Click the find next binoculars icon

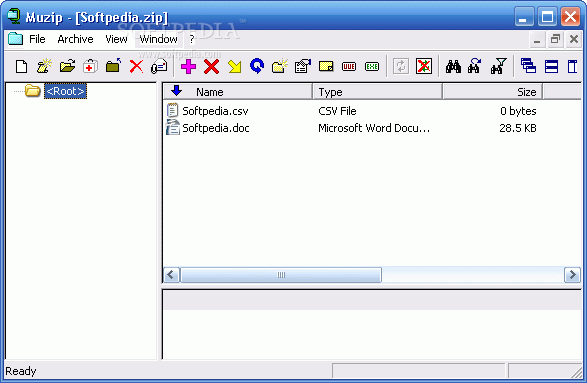[x=475, y=66]
